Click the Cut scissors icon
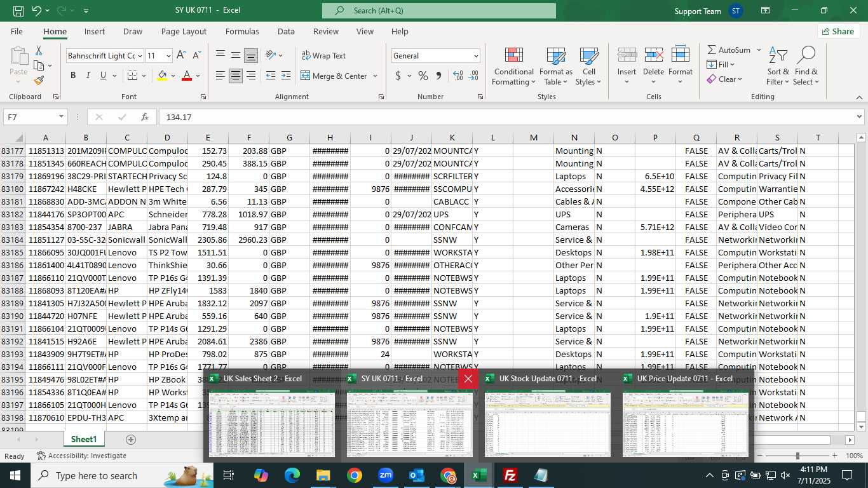 point(39,51)
